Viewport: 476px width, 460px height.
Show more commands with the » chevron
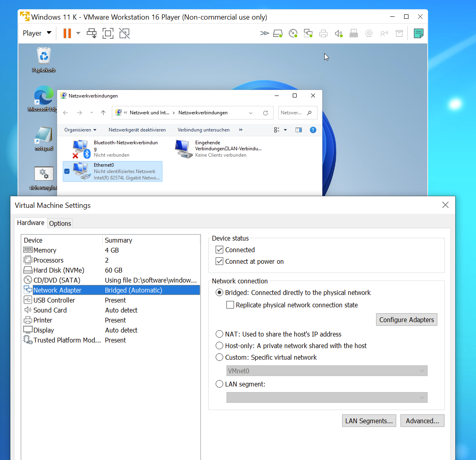pos(241,130)
